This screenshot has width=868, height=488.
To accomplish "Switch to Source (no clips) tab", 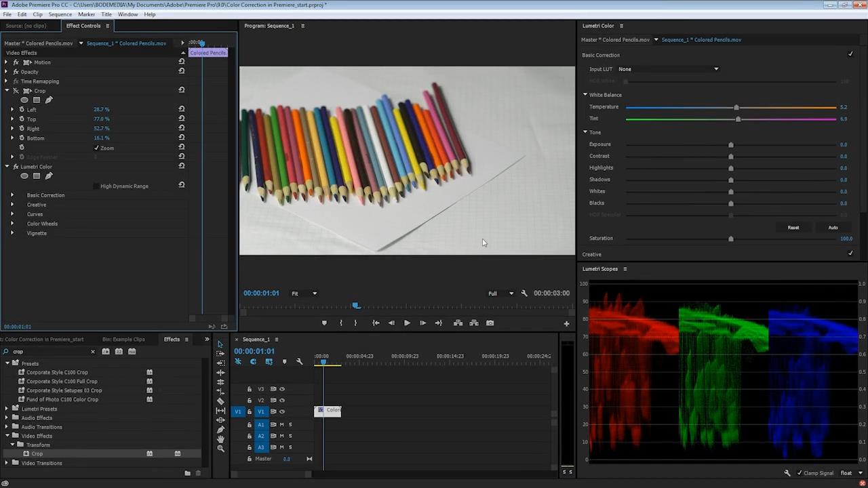I will pyautogui.click(x=26, y=26).
